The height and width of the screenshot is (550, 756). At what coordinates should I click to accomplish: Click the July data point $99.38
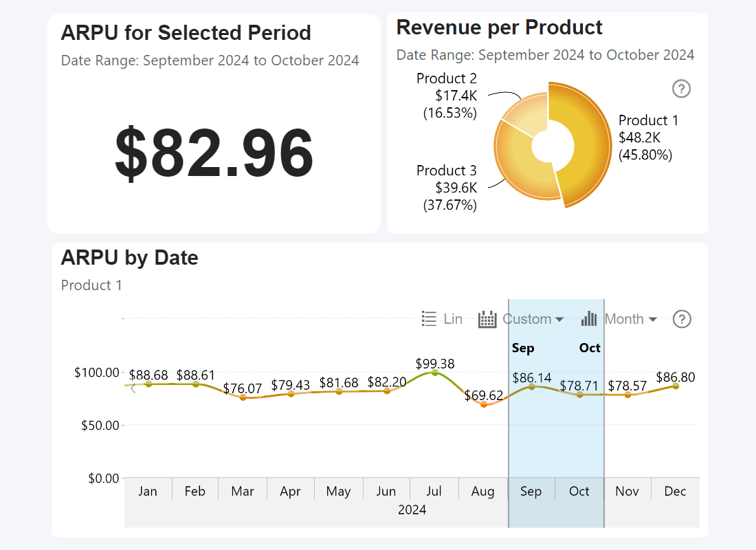[435, 372]
